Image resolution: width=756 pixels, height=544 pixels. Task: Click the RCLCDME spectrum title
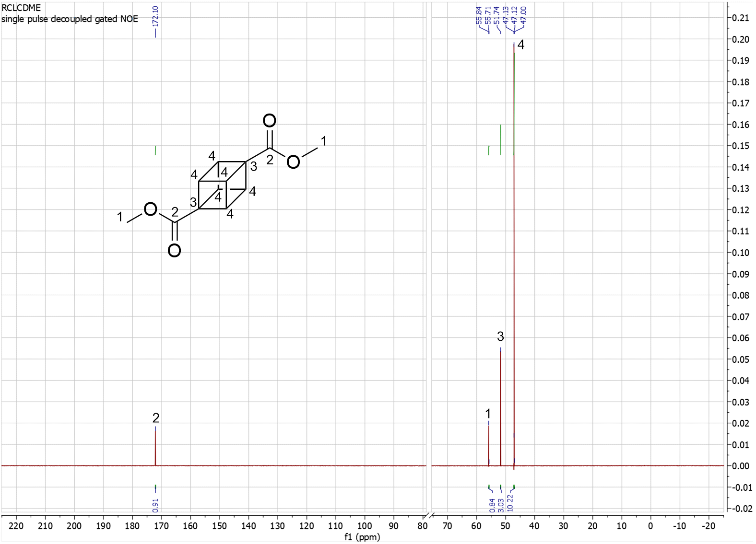point(21,8)
